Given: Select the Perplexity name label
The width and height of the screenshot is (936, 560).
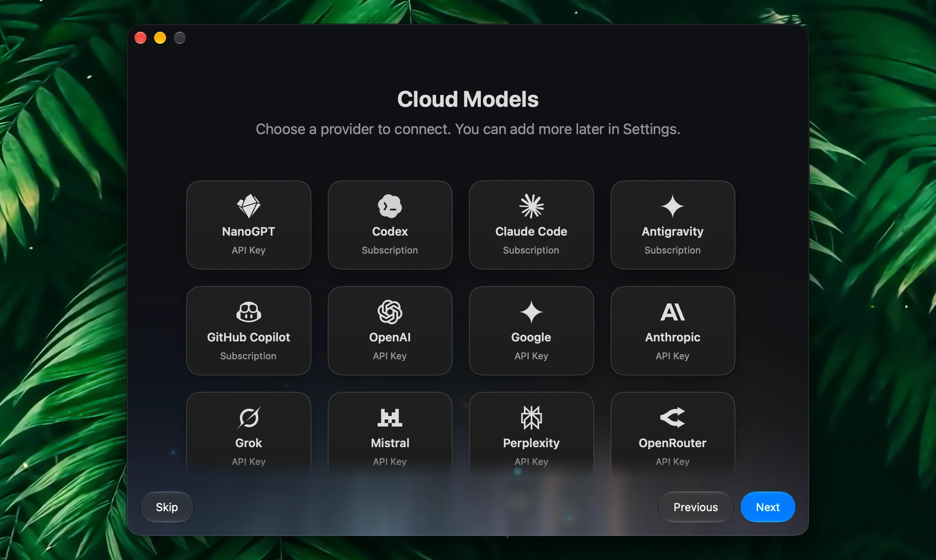Looking at the screenshot, I should click(531, 443).
